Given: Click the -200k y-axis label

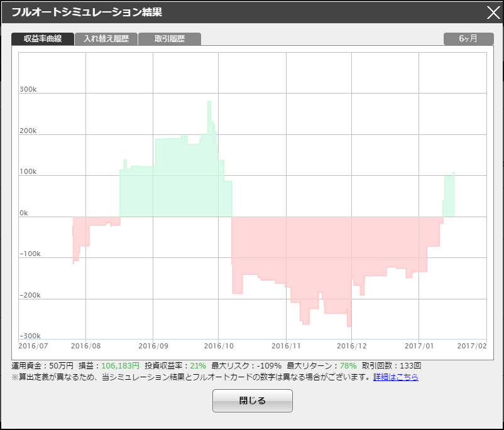Looking at the screenshot, I should coord(30,295).
